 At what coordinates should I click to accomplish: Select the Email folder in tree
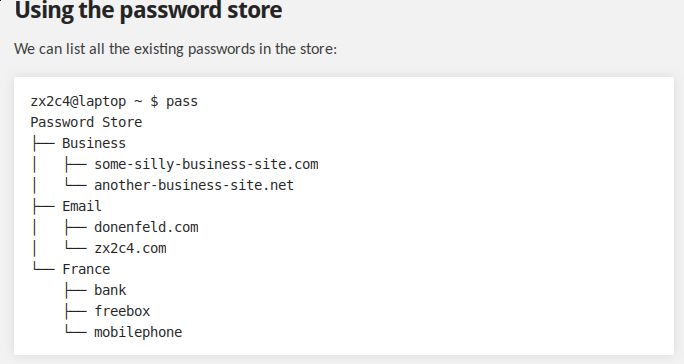click(x=82, y=206)
